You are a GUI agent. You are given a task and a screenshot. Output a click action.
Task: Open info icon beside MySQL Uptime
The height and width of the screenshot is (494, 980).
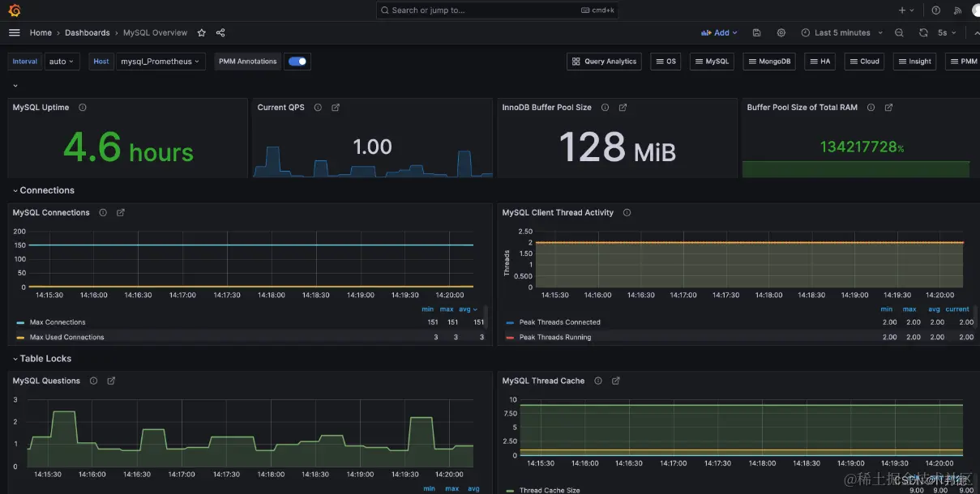83,107
